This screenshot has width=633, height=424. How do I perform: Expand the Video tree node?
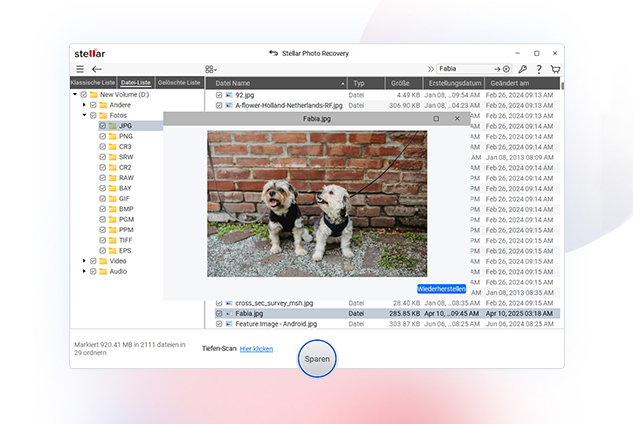(85, 261)
